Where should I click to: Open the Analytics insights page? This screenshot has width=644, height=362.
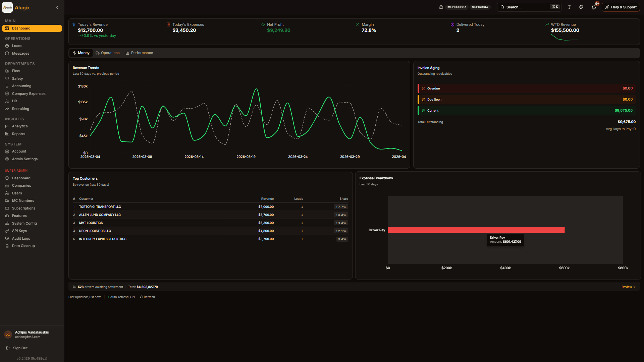click(19, 126)
